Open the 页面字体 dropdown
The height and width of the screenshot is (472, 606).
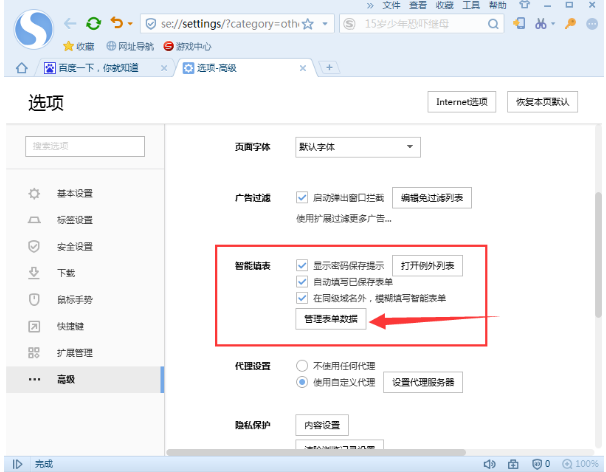click(x=358, y=147)
